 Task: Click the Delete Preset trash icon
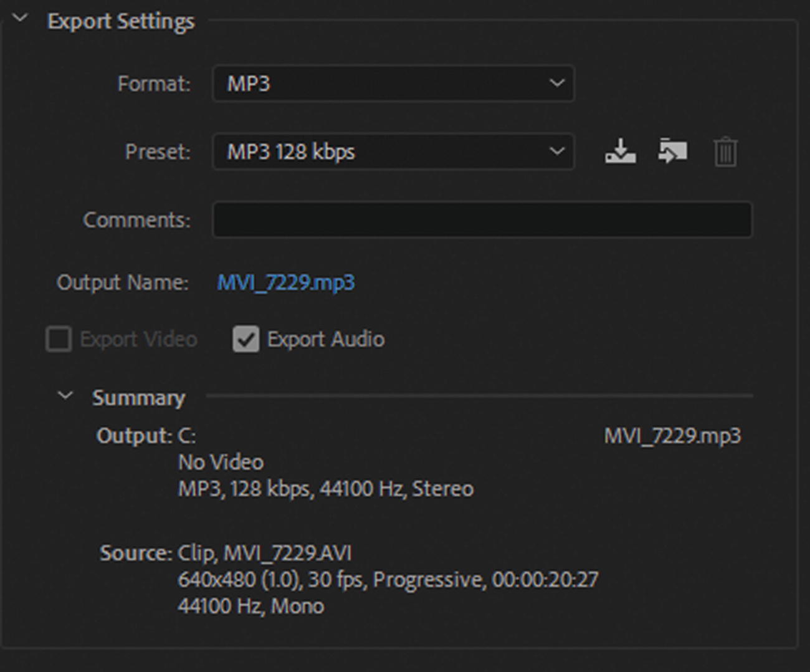(725, 152)
